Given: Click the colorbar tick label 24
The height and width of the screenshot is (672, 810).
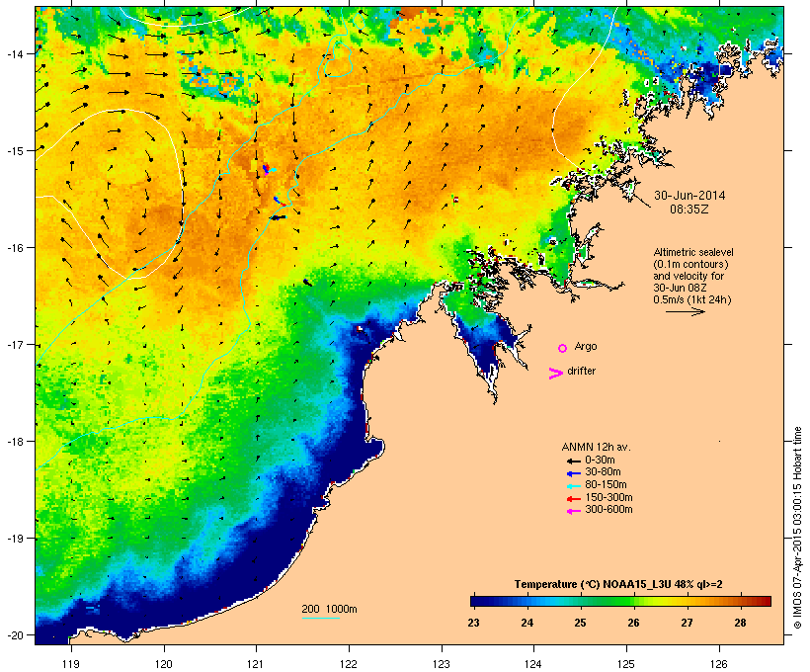Looking at the screenshot, I should (526, 623).
